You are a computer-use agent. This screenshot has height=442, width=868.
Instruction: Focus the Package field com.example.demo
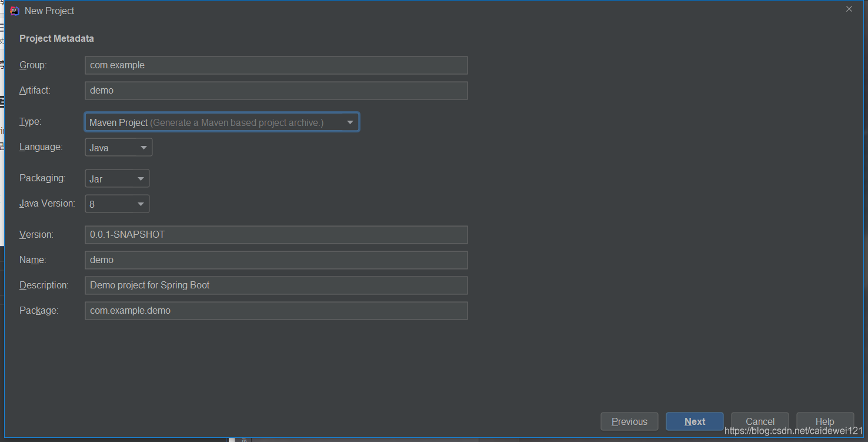tap(276, 311)
